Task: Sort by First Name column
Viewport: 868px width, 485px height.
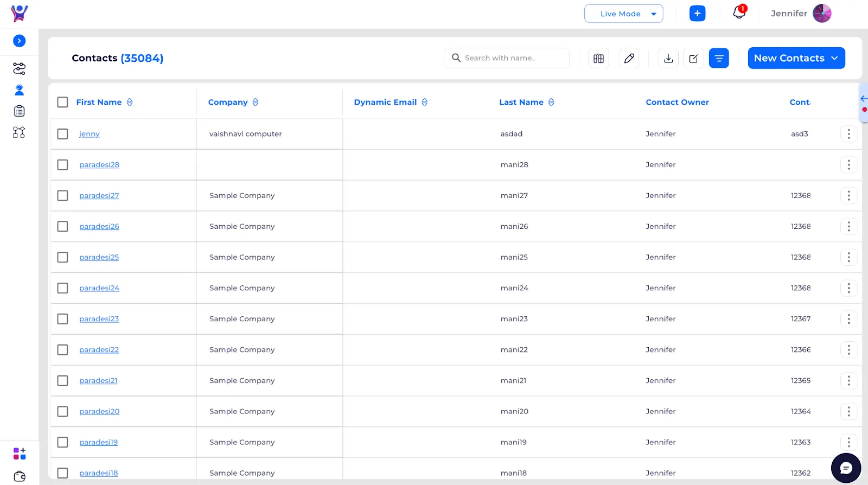Action: (x=130, y=102)
